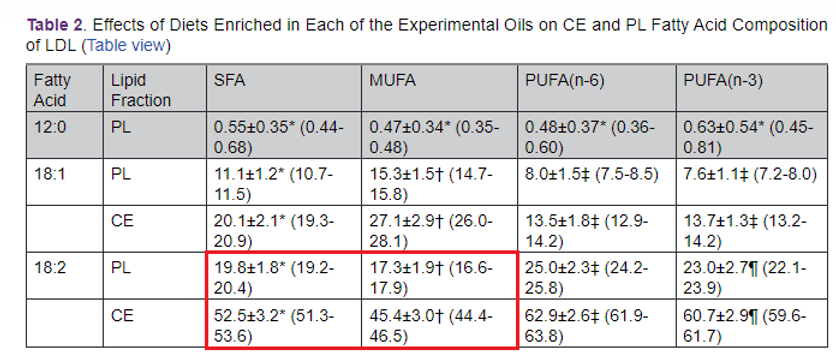Click the highlighted 45.4±3.0† cell
Screen dimensions: 836x364
[439, 323]
